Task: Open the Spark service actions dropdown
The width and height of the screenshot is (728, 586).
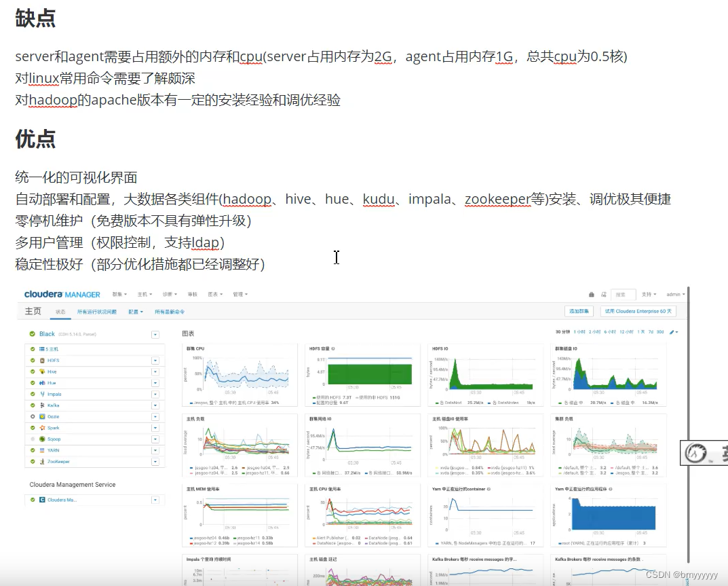Action: (155, 428)
